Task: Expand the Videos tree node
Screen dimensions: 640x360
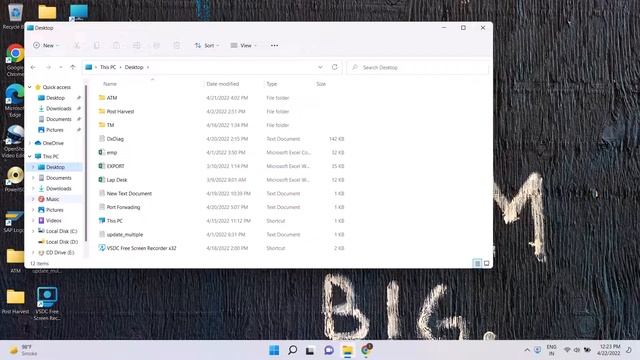Action: click(33, 220)
